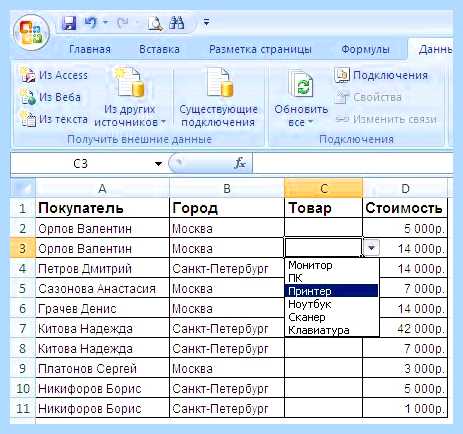
Task: Click the Save floppy disk icon
Action: pyautogui.click(x=70, y=23)
